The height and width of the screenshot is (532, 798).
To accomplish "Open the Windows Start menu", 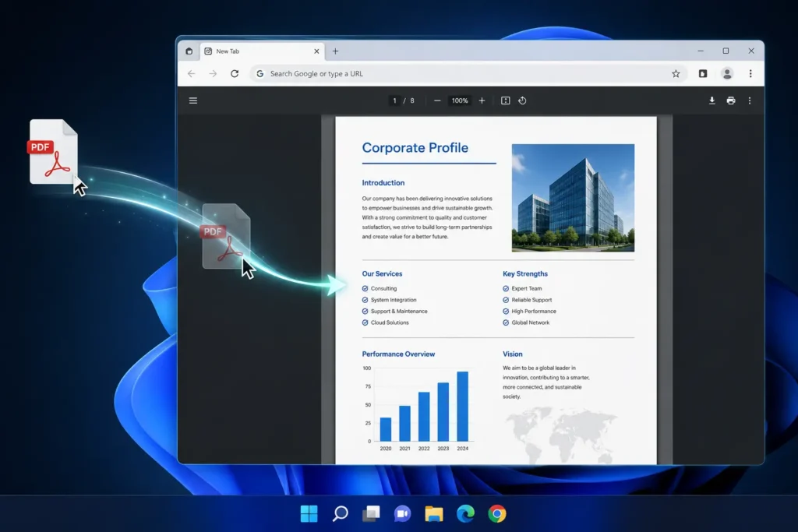I will [x=309, y=513].
